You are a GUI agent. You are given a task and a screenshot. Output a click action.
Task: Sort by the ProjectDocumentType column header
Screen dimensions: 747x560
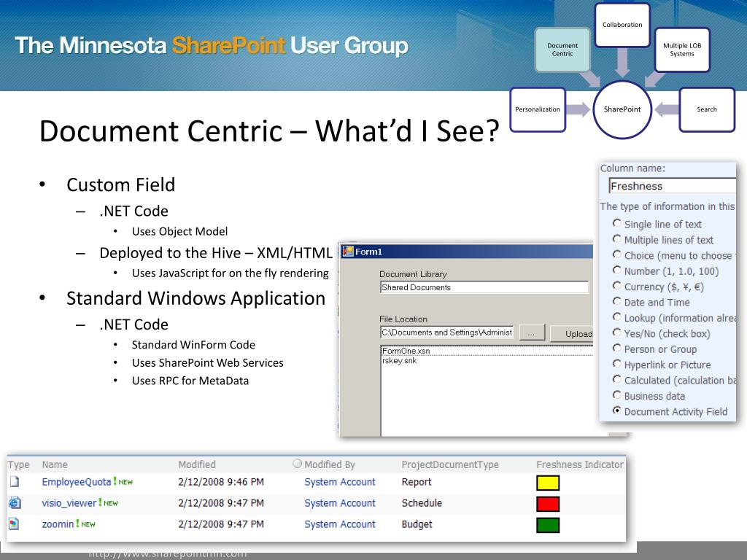pyautogui.click(x=450, y=464)
